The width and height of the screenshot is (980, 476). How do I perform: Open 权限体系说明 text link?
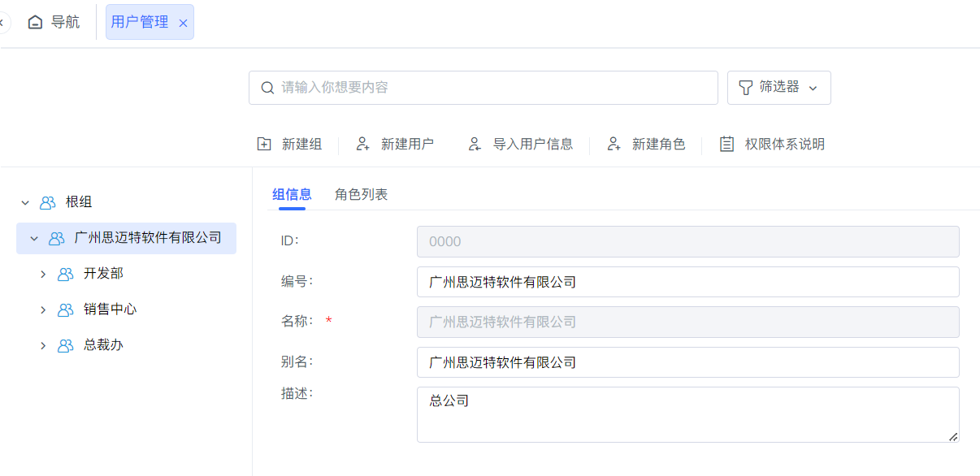785,144
